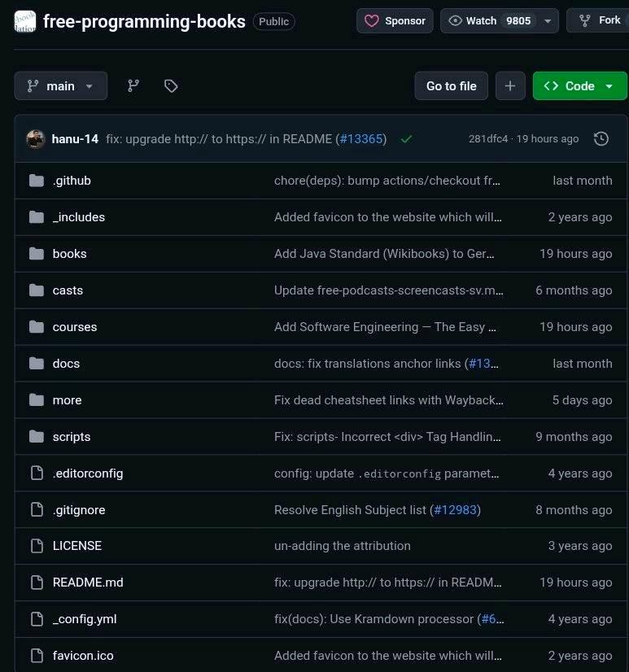
Task: Click 'Fix: scripts- Incorrect <div>' commit message
Action: pos(387,437)
